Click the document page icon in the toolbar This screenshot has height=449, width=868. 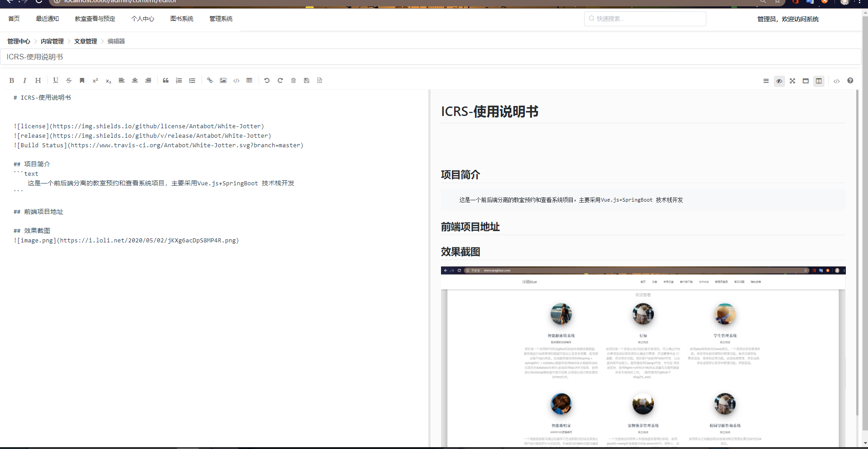[x=320, y=81]
